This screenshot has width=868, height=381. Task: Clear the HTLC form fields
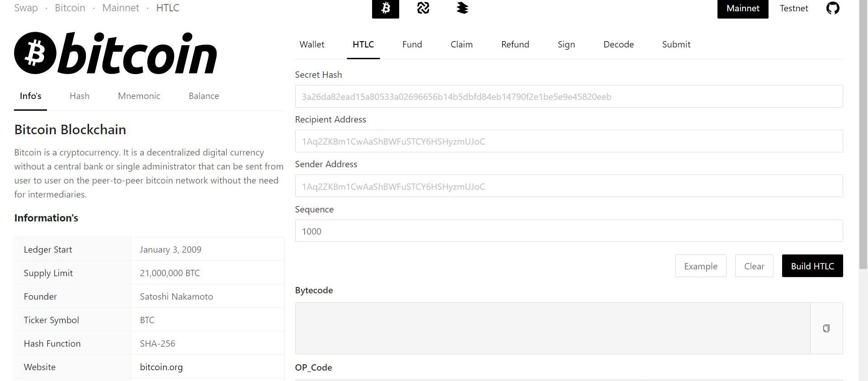click(x=754, y=266)
